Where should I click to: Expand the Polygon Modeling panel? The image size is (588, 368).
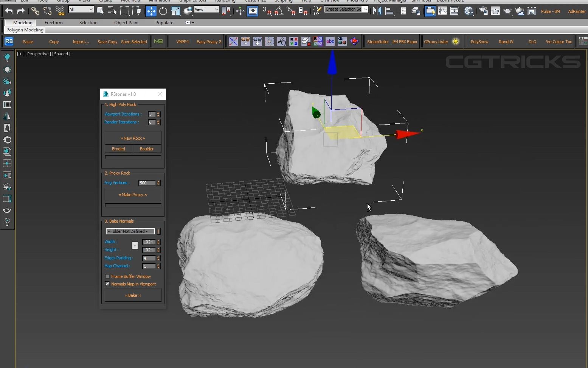(x=25, y=30)
